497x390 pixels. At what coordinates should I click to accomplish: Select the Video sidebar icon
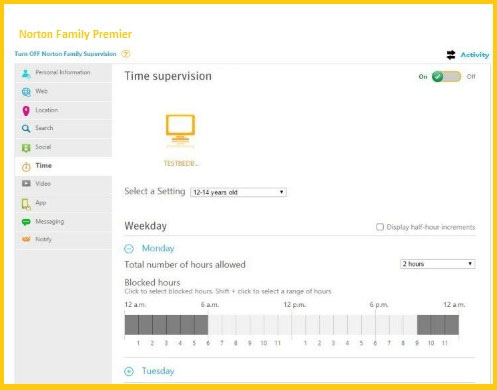(x=26, y=184)
